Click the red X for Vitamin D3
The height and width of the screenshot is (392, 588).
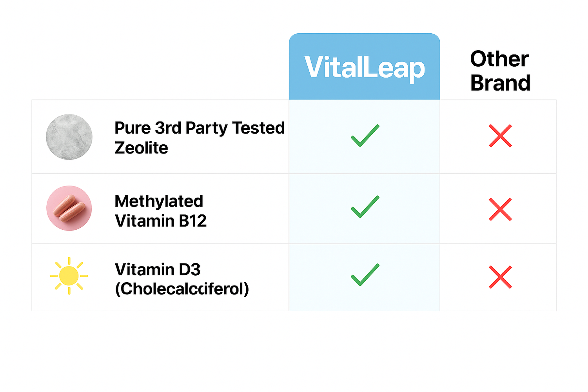(x=500, y=277)
